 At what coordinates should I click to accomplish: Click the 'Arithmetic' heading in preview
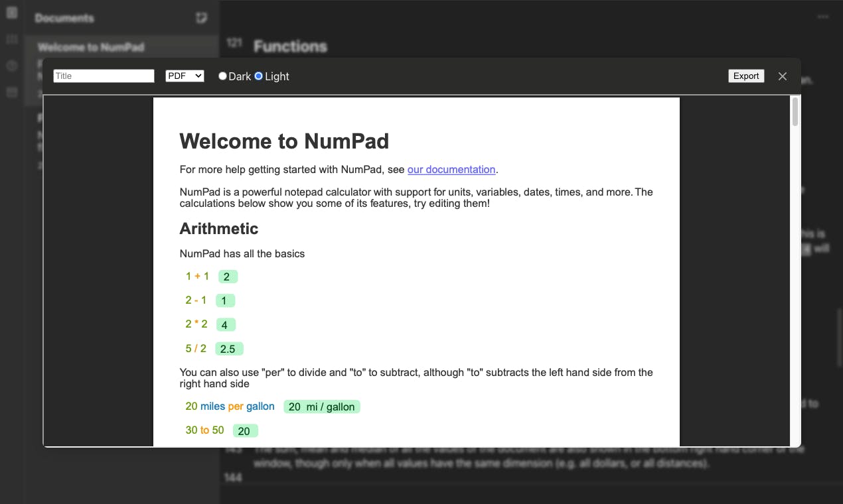pos(219,229)
